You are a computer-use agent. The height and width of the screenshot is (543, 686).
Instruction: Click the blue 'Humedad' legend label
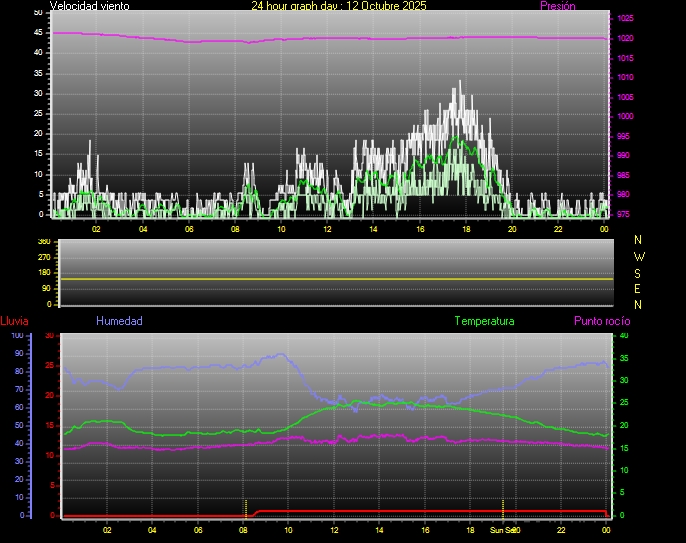pyautogui.click(x=119, y=321)
